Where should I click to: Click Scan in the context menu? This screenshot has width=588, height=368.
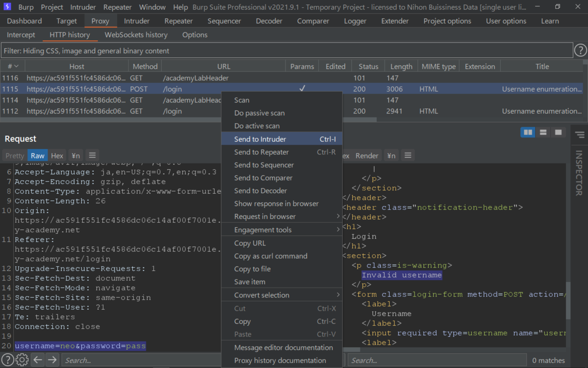(282, 100)
